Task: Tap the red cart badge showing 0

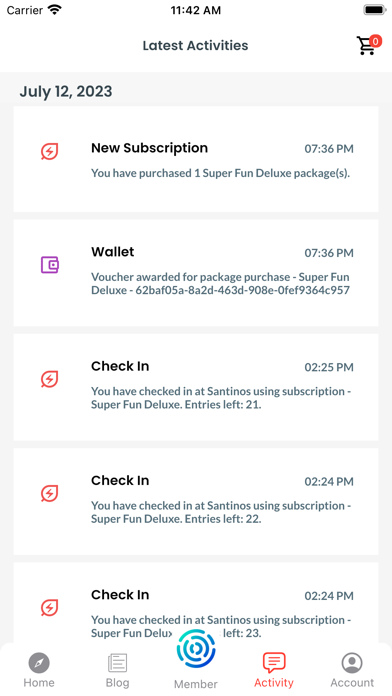Action: coord(376,41)
